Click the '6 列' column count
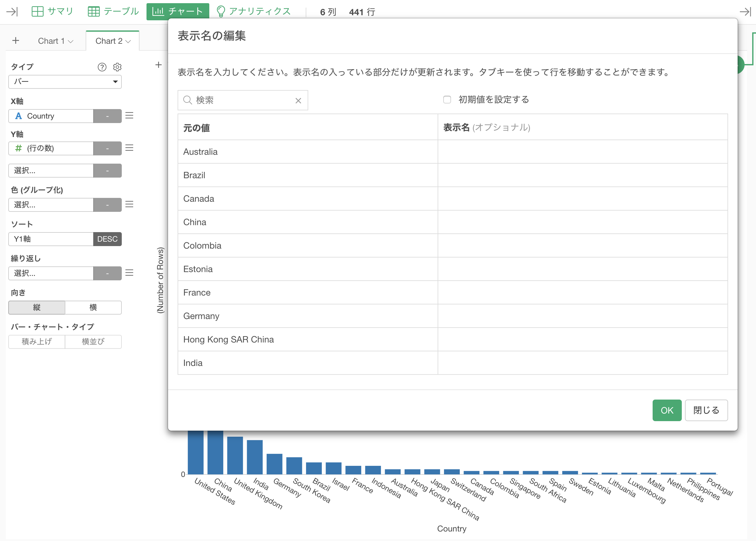The height and width of the screenshot is (541, 756). pyautogui.click(x=328, y=12)
